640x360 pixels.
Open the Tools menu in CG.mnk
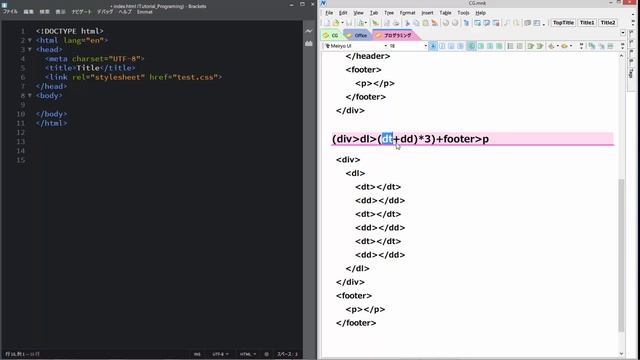463,13
